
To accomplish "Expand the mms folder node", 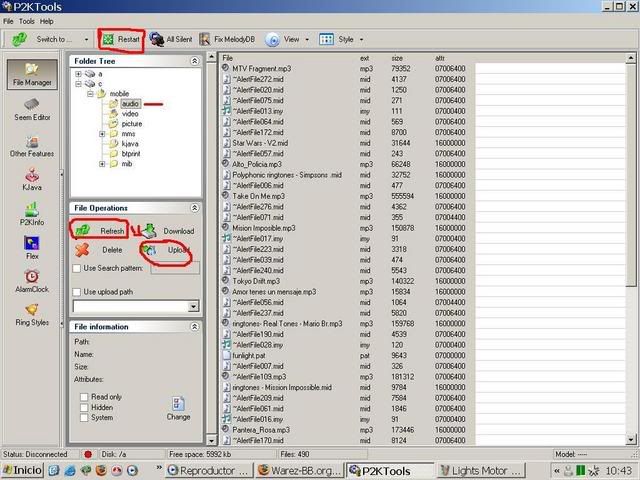I will coord(102,134).
